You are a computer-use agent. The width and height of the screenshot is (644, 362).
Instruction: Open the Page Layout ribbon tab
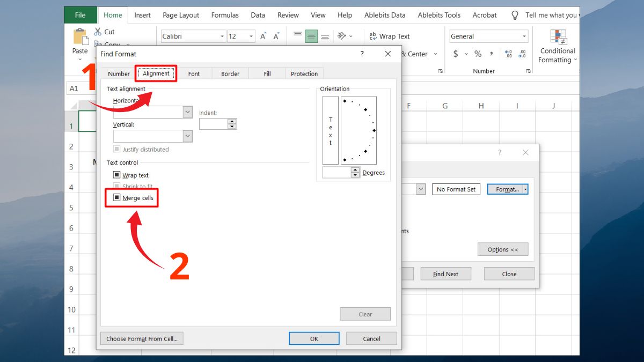[x=181, y=15]
